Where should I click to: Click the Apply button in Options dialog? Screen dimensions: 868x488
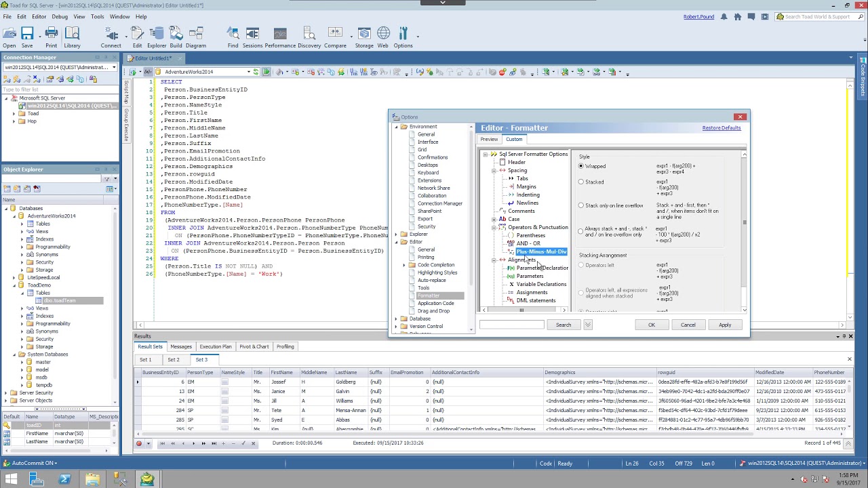tap(725, 325)
